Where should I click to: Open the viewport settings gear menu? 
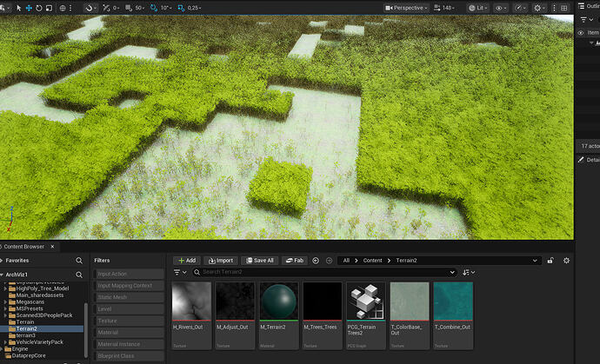[539, 8]
